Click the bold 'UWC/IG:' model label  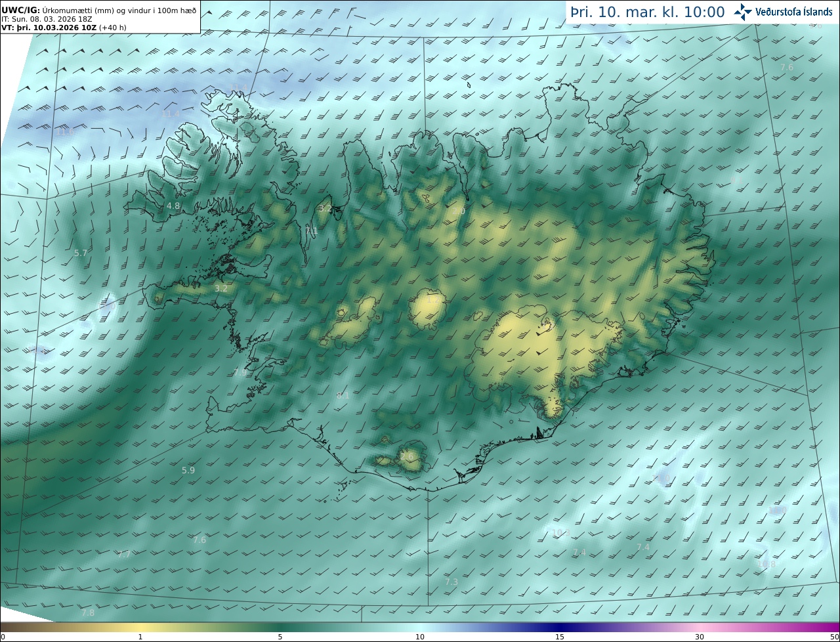21,11
